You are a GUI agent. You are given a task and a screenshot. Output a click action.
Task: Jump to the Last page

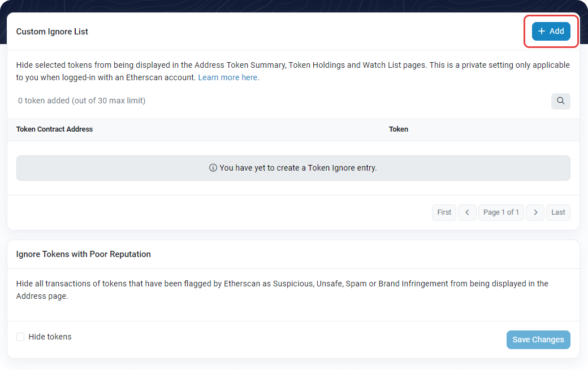coord(558,212)
